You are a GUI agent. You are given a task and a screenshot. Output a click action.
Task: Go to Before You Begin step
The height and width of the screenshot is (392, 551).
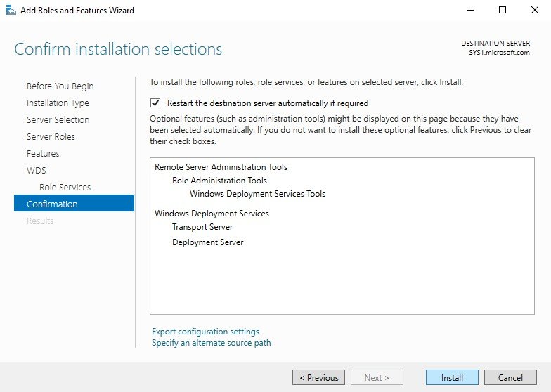[x=60, y=86]
